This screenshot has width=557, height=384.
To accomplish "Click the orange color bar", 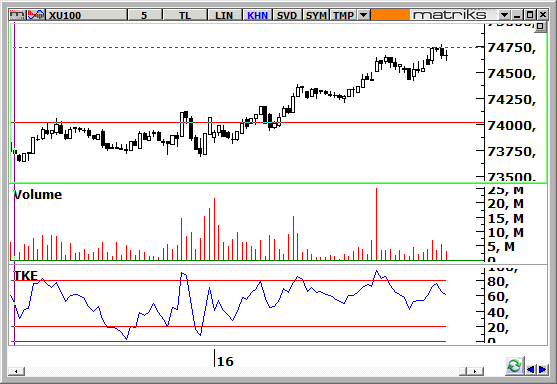I will pos(390,15).
